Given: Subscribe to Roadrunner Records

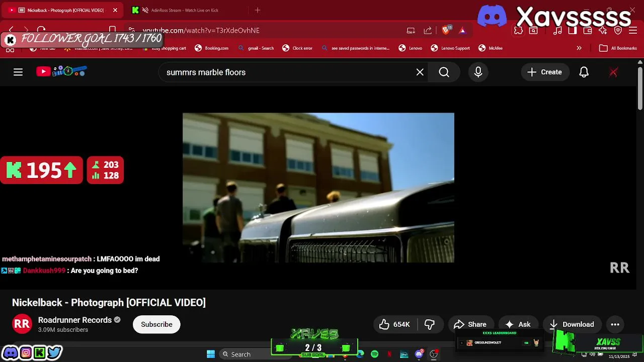Looking at the screenshot, I should click(x=156, y=324).
